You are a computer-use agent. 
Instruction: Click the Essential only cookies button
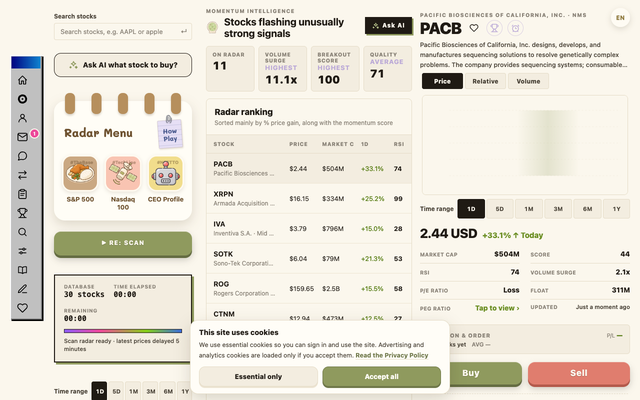click(x=258, y=377)
